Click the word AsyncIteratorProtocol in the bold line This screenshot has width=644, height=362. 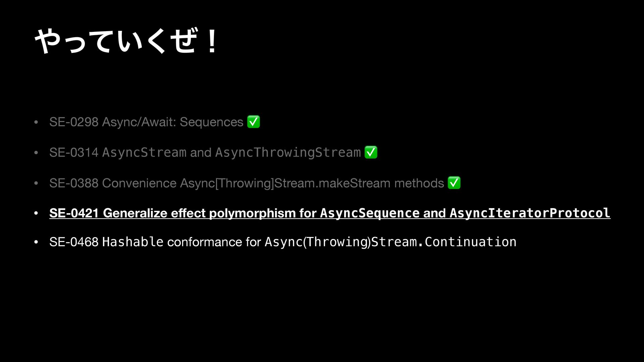click(x=530, y=213)
